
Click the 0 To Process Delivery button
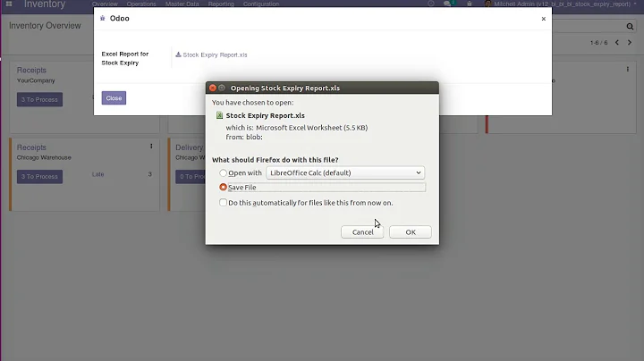tap(191, 176)
